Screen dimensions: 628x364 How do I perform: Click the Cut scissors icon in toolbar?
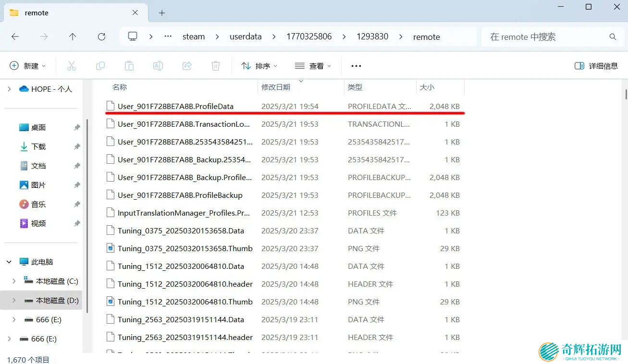pyautogui.click(x=72, y=66)
